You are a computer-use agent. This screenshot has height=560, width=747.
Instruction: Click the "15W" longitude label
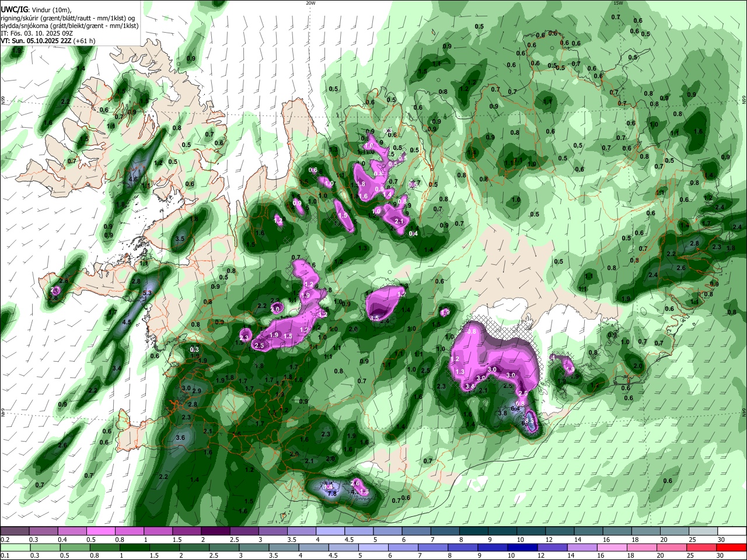coord(618,3)
